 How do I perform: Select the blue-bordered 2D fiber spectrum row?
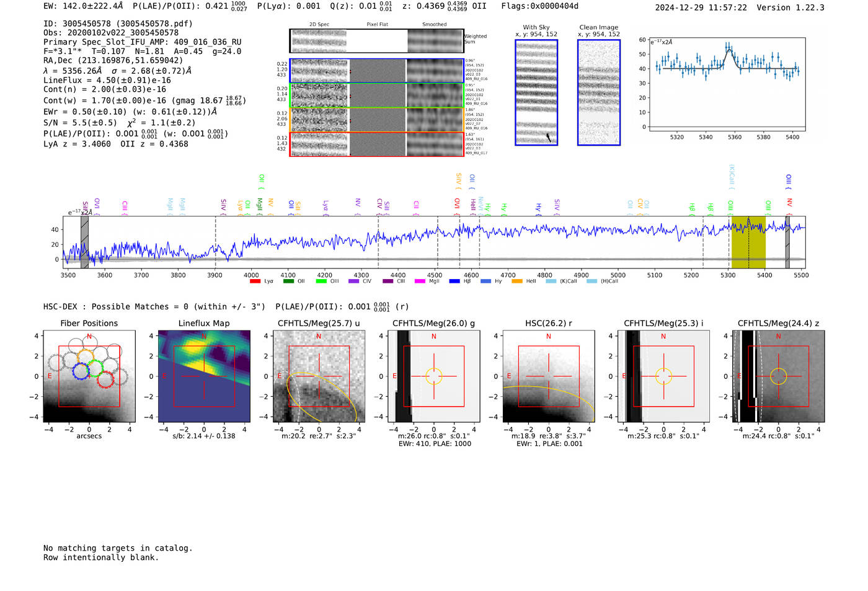(x=377, y=71)
